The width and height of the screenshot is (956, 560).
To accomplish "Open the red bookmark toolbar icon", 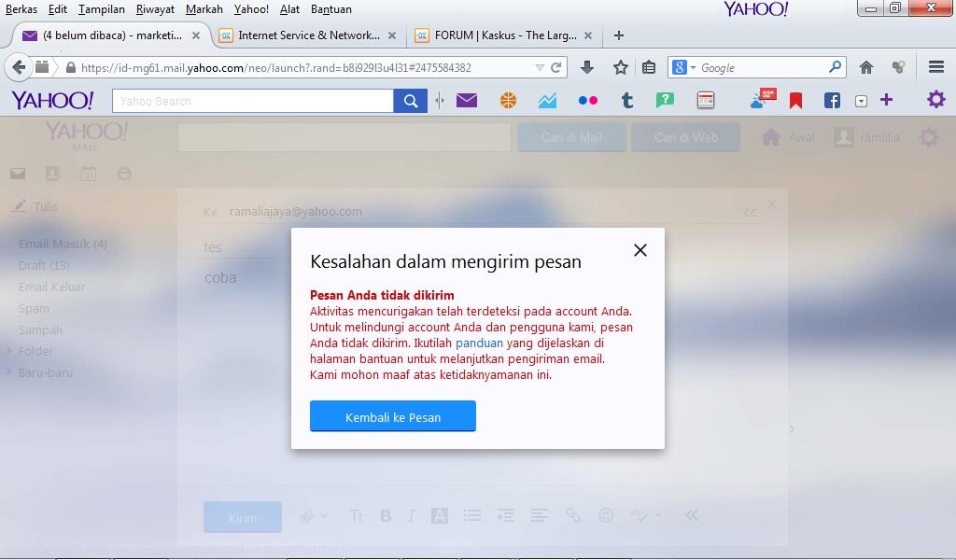I will [x=795, y=101].
